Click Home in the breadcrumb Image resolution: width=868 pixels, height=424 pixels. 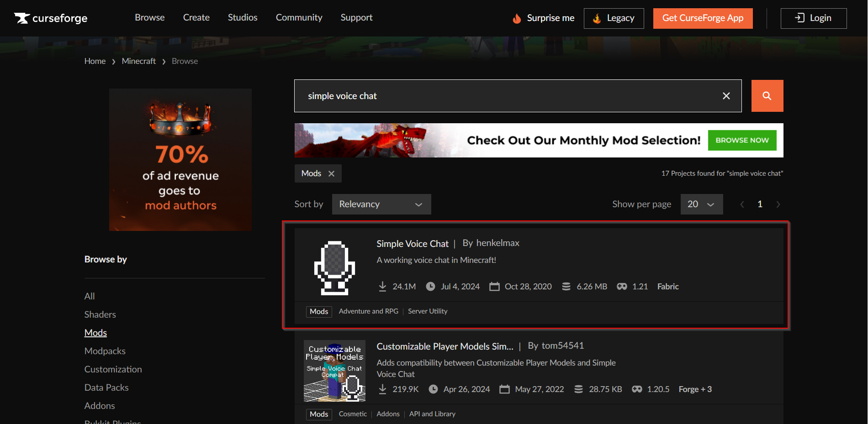(x=95, y=61)
